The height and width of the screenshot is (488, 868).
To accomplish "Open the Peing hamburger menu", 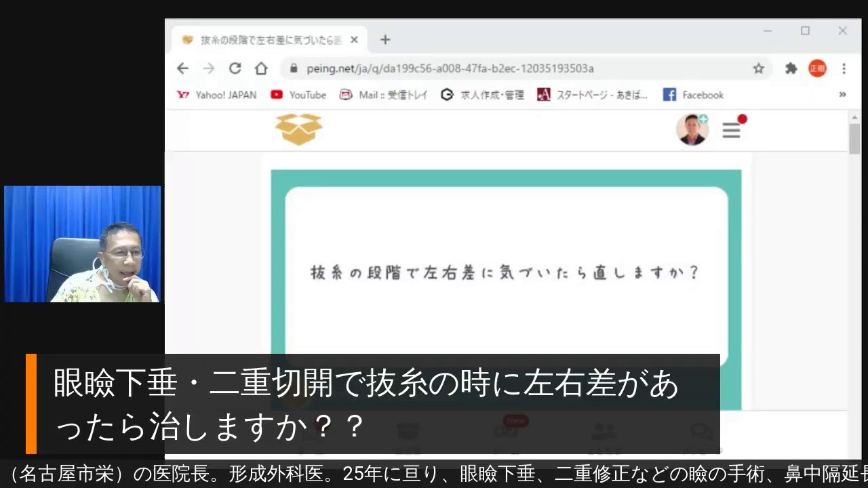I will click(x=731, y=130).
